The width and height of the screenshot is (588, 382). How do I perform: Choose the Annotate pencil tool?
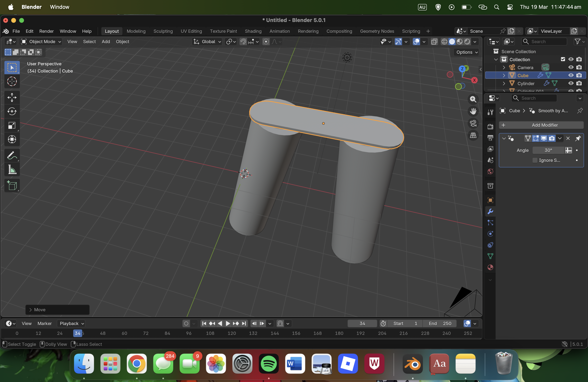pyautogui.click(x=12, y=155)
